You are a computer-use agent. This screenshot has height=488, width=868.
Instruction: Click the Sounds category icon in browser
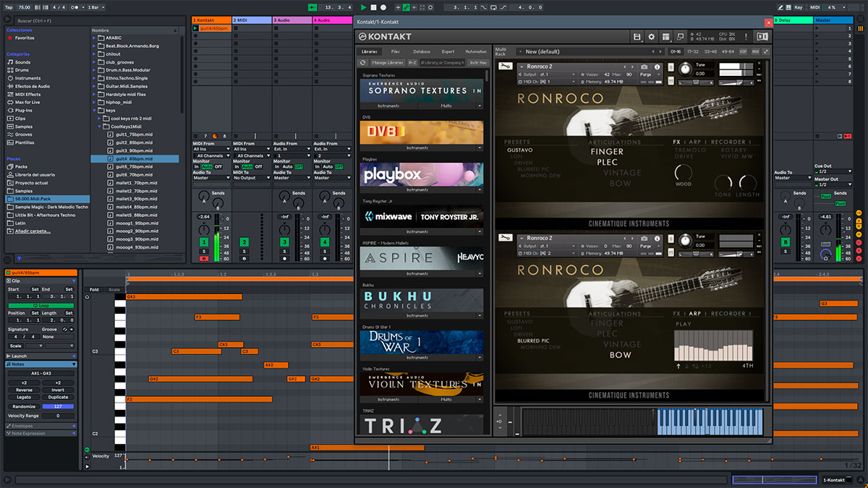(10, 62)
